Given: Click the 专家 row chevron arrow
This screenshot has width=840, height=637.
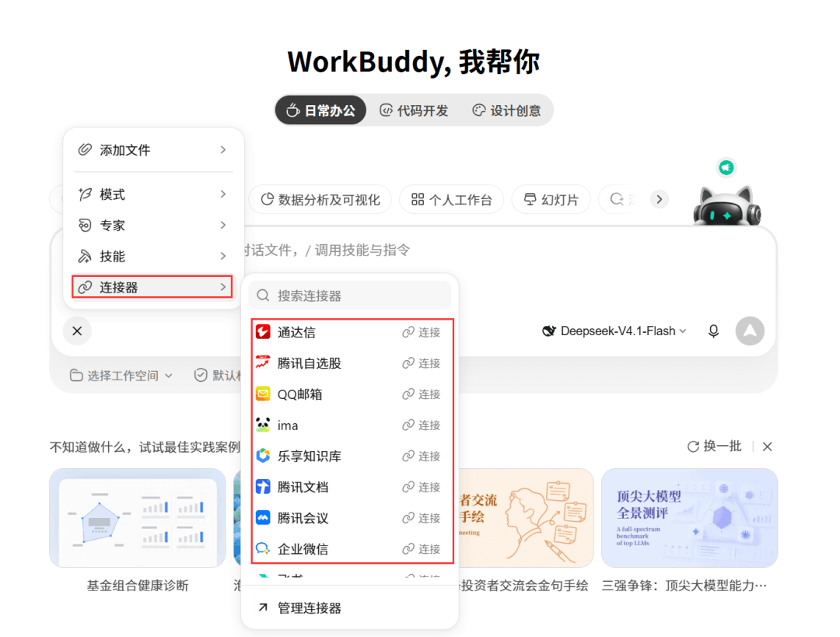Looking at the screenshot, I should pos(223,225).
